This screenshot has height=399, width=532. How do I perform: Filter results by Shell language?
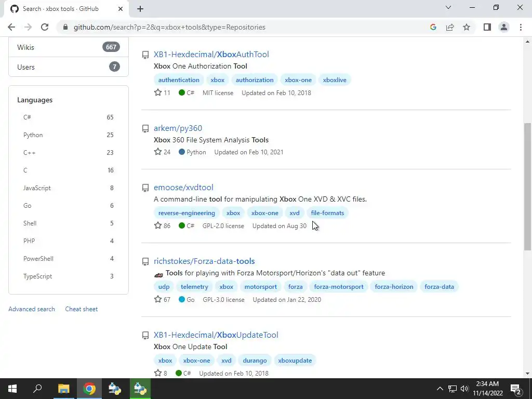(69, 223)
